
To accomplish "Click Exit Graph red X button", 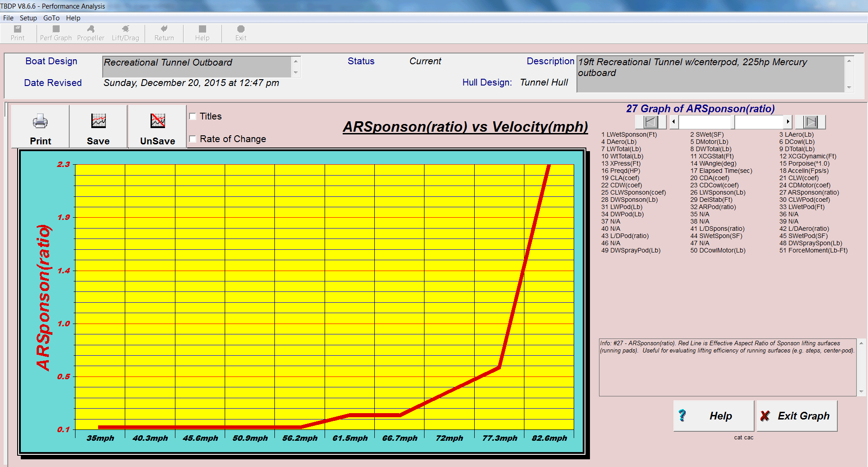I will click(x=797, y=416).
